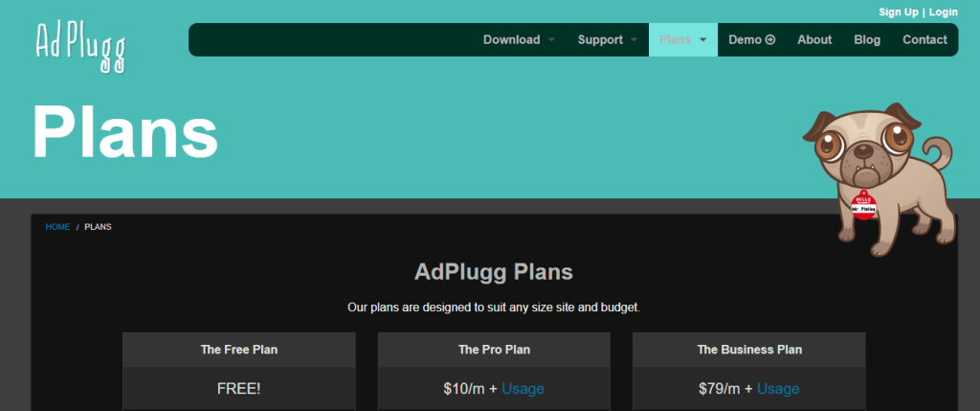The height and width of the screenshot is (411, 980).
Task: Expand the Plans menu arrow
Action: 703,40
